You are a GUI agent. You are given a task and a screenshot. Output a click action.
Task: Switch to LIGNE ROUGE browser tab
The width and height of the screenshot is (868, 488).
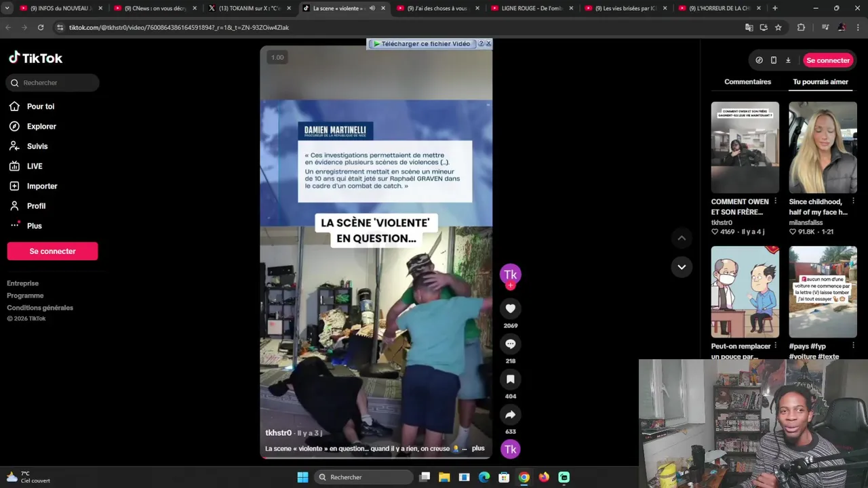531,8
